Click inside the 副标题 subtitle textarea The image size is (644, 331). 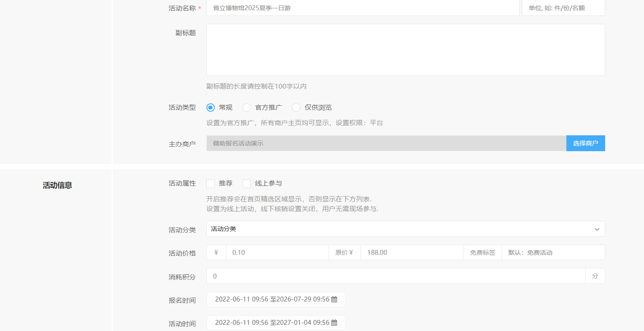(x=405, y=49)
